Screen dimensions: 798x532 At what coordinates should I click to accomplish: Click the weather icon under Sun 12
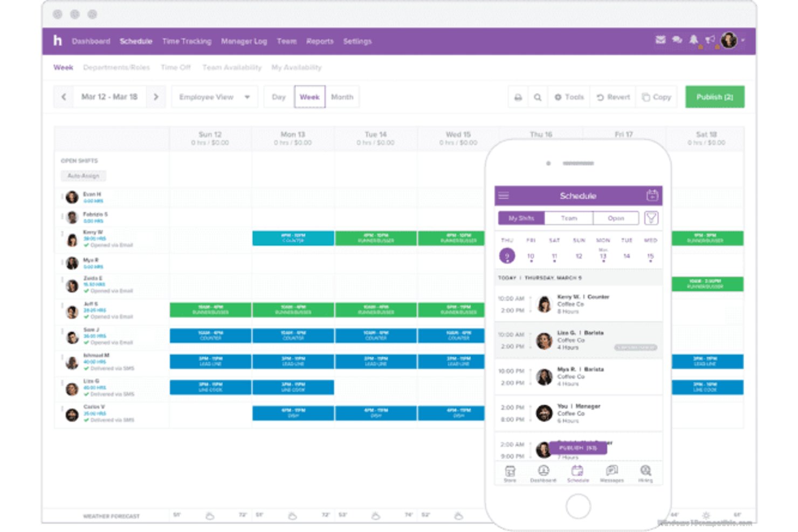pyautogui.click(x=210, y=516)
